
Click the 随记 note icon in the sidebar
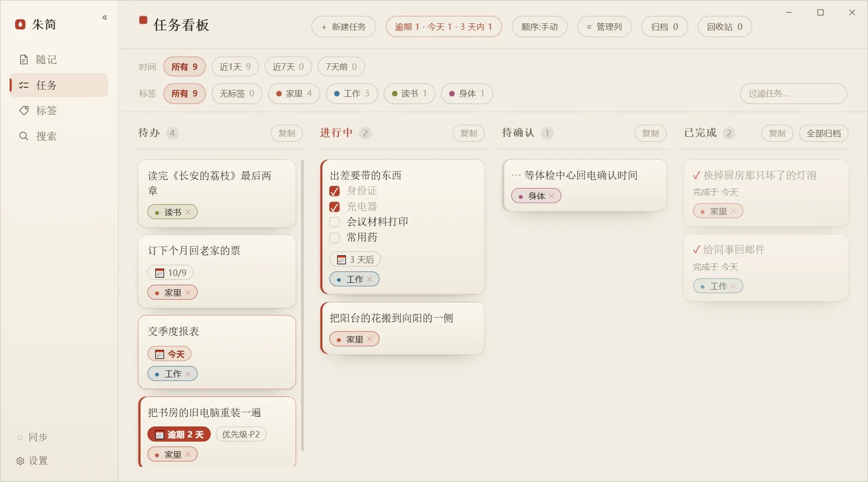click(24, 60)
